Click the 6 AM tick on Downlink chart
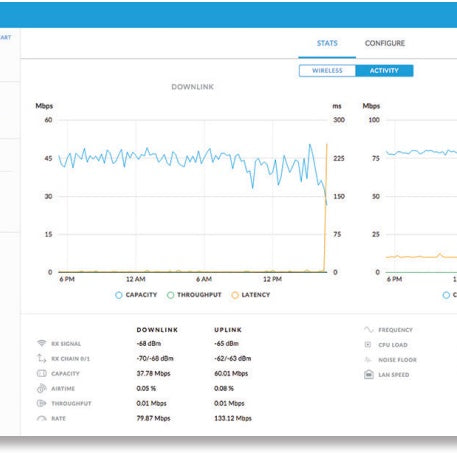 [204, 279]
